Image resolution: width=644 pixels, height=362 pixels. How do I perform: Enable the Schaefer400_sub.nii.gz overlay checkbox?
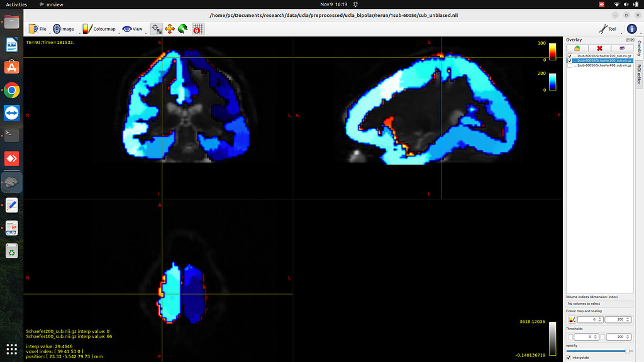tap(570, 65)
